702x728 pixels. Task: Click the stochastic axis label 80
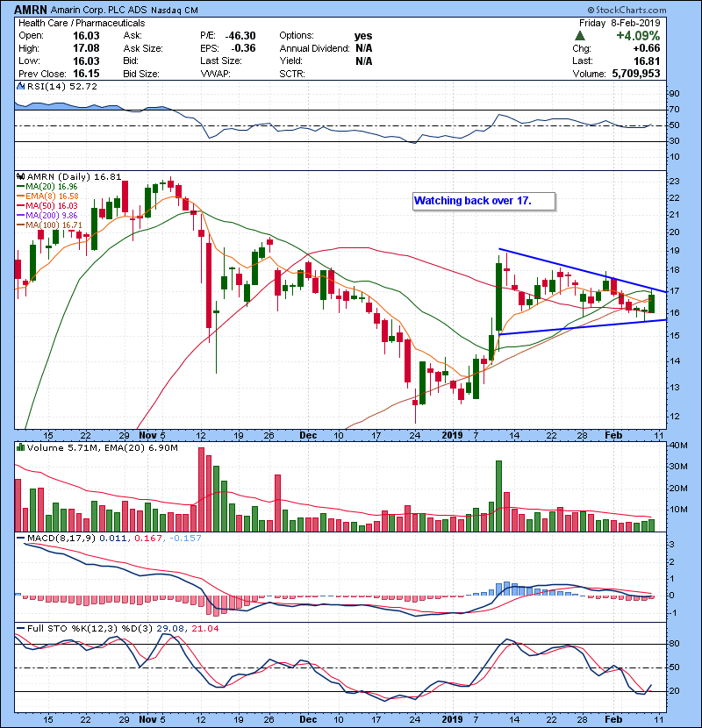(x=674, y=644)
